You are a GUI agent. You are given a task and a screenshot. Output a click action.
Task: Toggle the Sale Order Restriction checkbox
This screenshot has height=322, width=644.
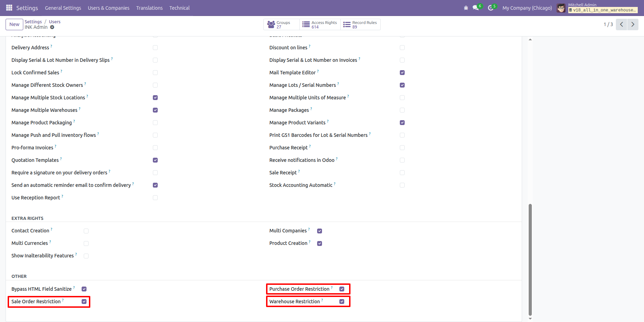coord(84,302)
